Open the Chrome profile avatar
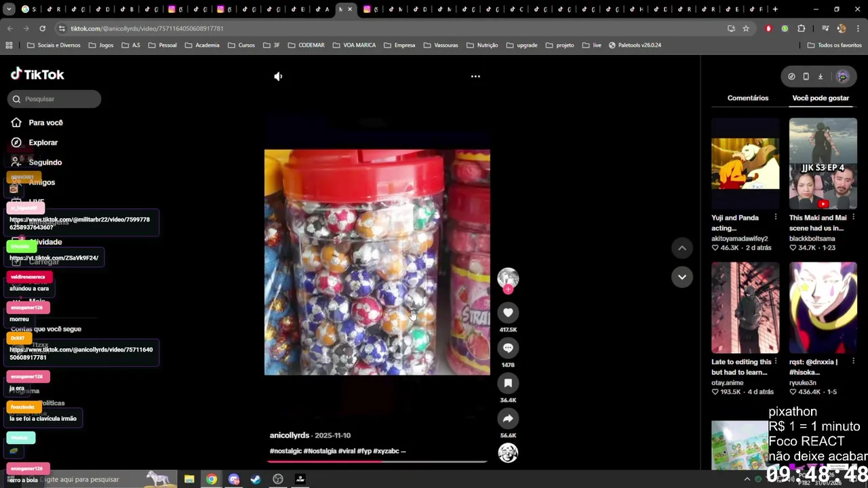Viewport: 868px width, 488px height. (x=842, y=28)
